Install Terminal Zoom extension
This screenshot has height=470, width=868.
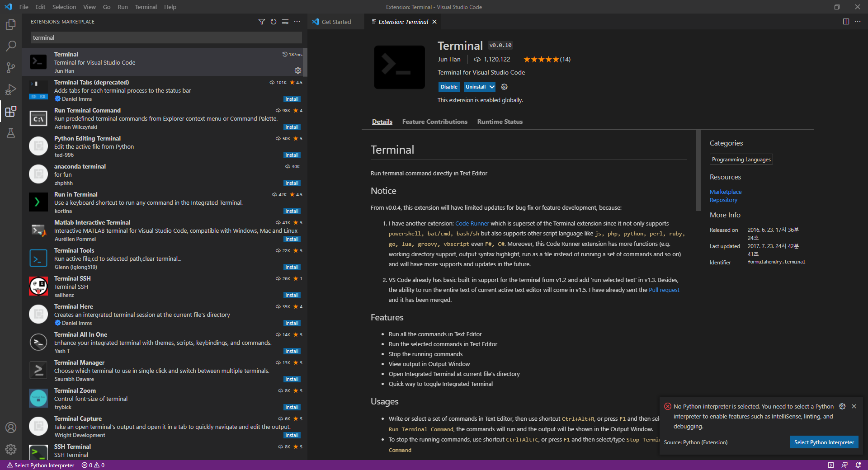[x=292, y=407]
